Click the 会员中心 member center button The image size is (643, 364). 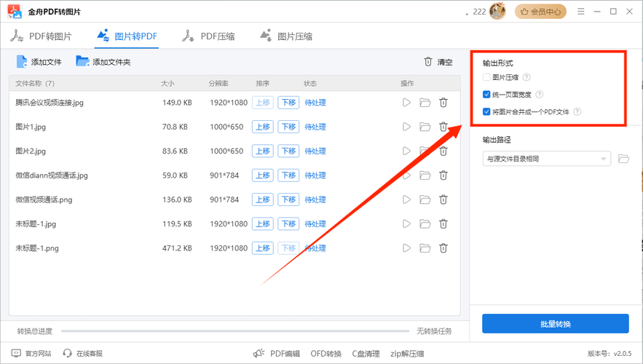pyautogui.click(x=541, y=12)
